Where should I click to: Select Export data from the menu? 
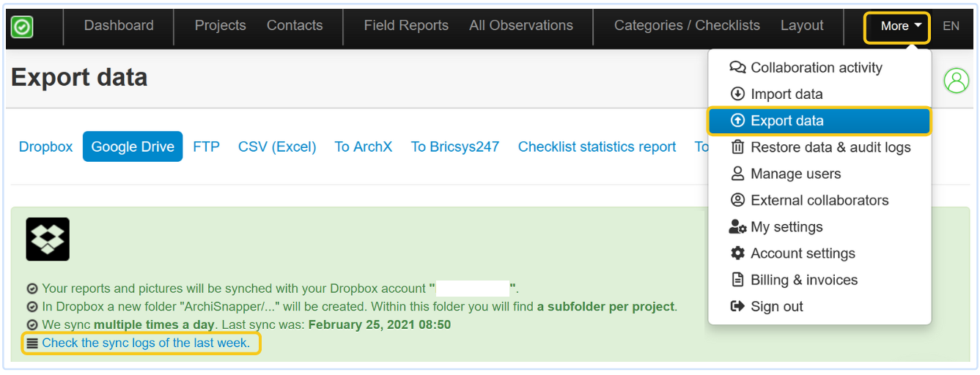point(786,121)
